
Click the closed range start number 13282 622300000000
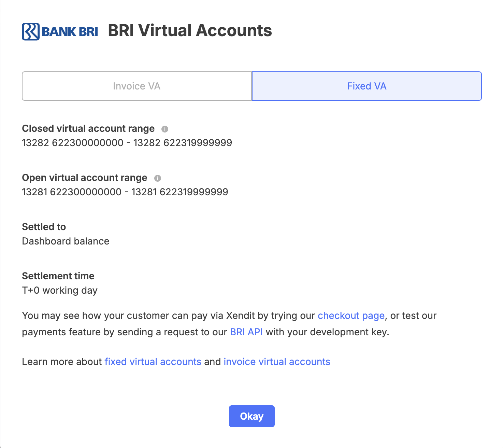click(x=73, y=143)
